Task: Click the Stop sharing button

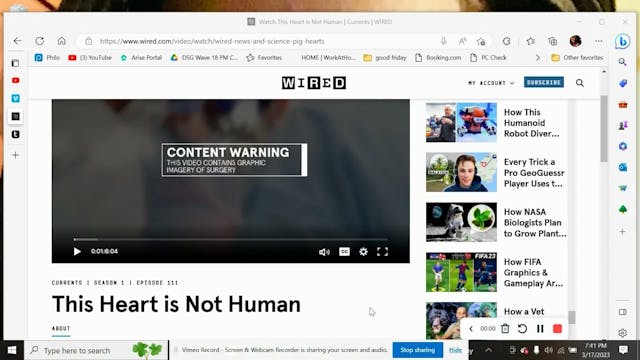Action: tap(418, 350)
